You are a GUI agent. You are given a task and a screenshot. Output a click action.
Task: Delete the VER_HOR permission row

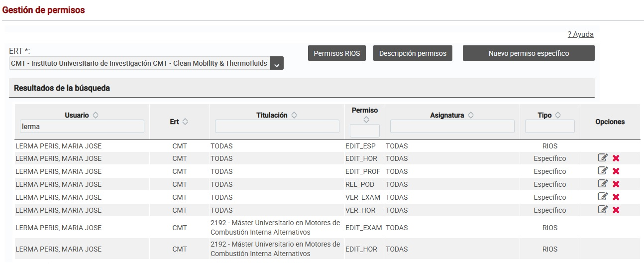pyautogui.click(x=616, y=210)
